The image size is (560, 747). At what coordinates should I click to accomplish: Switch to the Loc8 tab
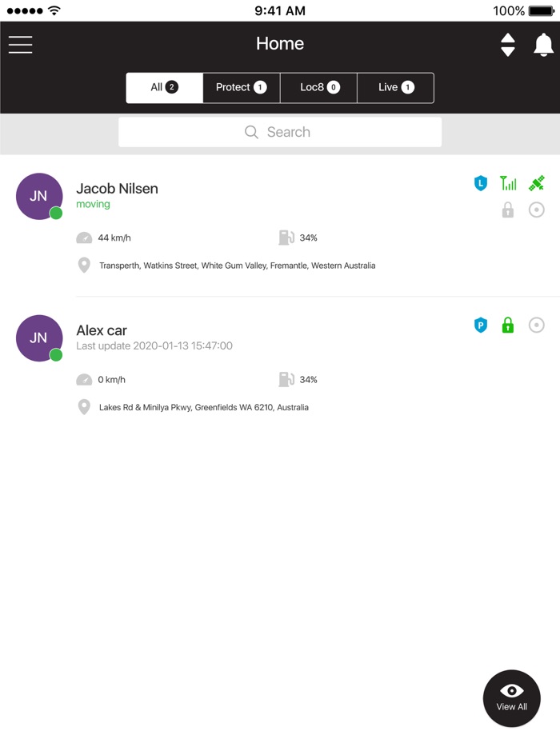coord(319,88)
